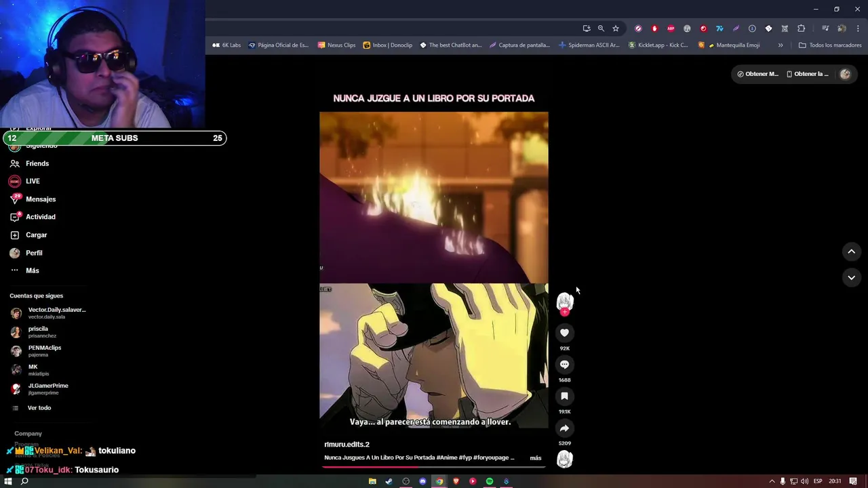868x488 pixels.
Task: Open Discord from the taskbar
Action: [x=422, y=481]
